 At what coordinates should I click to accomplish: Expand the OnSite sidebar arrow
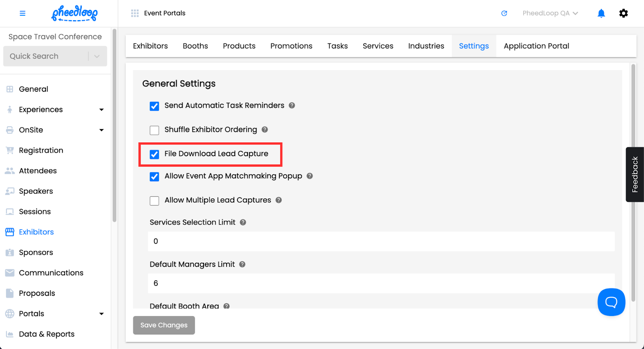click(101, 130)
